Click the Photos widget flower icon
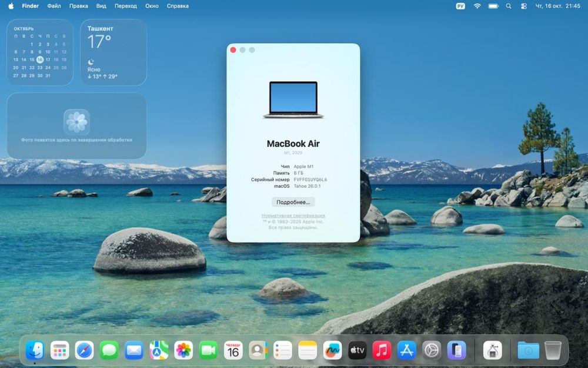588x368 pixels. click(x=76, y=122)
